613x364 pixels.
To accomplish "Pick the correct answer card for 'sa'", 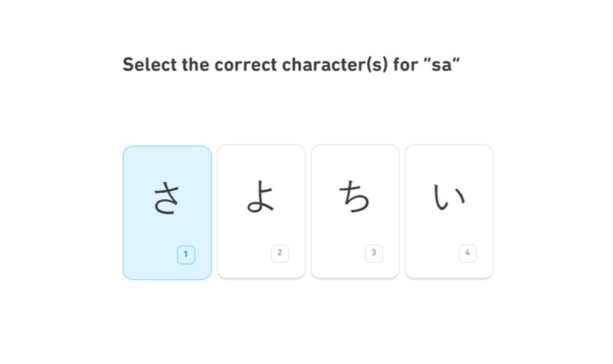I will click(167, 213).
